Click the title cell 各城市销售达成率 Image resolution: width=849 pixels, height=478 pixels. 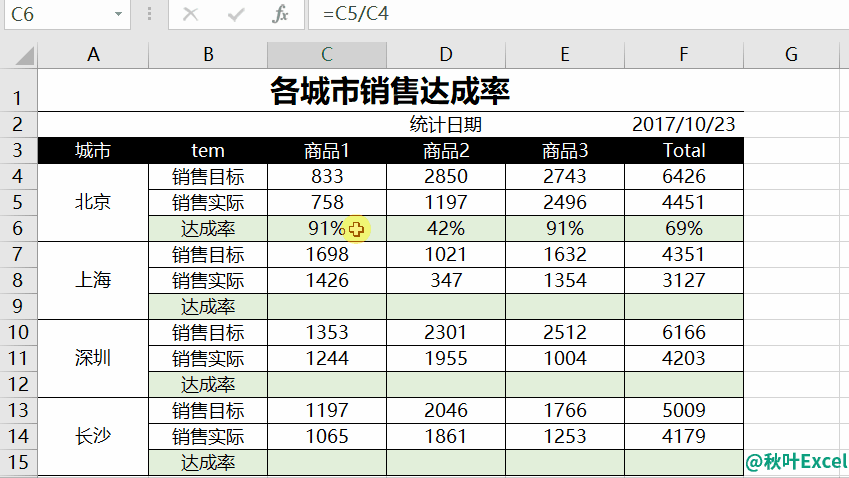pyautogui.click(x=390, y=90)
